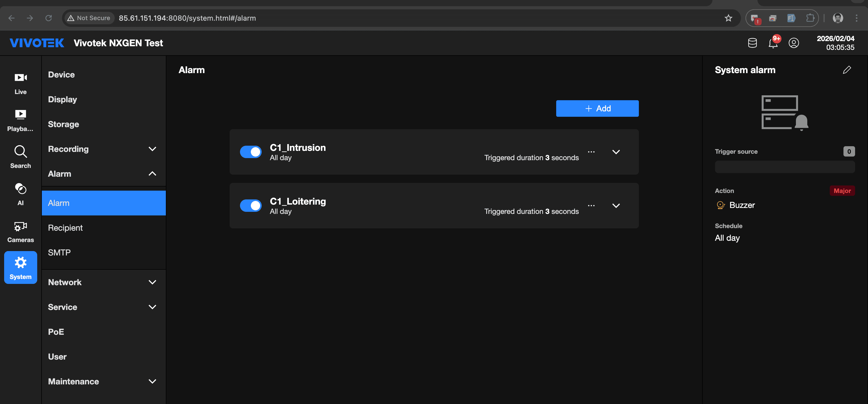Edit System alarm with pencil icon
Image resolution: width=868 pixels, height=404 pixels.
[847, 70]
